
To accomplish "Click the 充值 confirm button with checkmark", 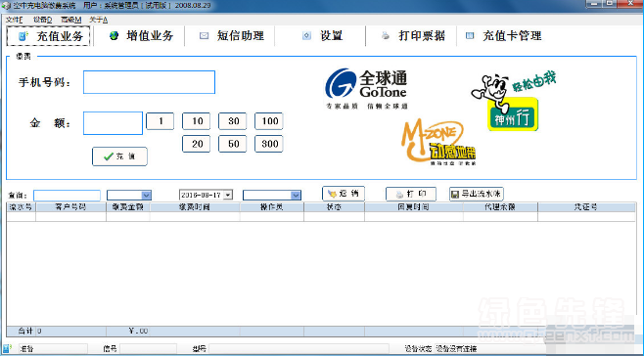I will pos(119,156).
